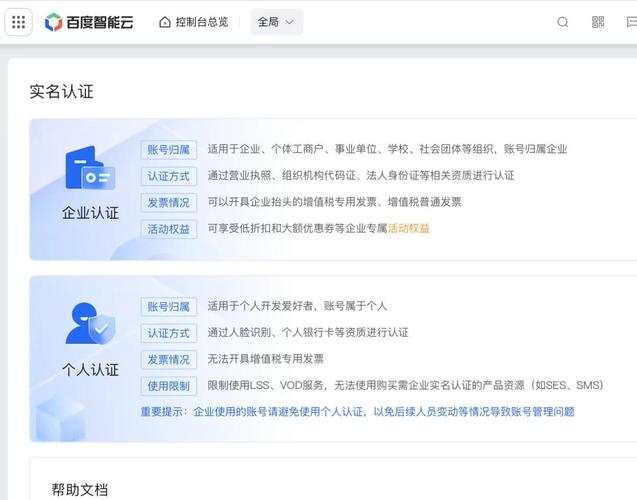Click text 通过人脸识别、个人银行卡等资质进行认证
637x500 pixels.
pos(308,332)
